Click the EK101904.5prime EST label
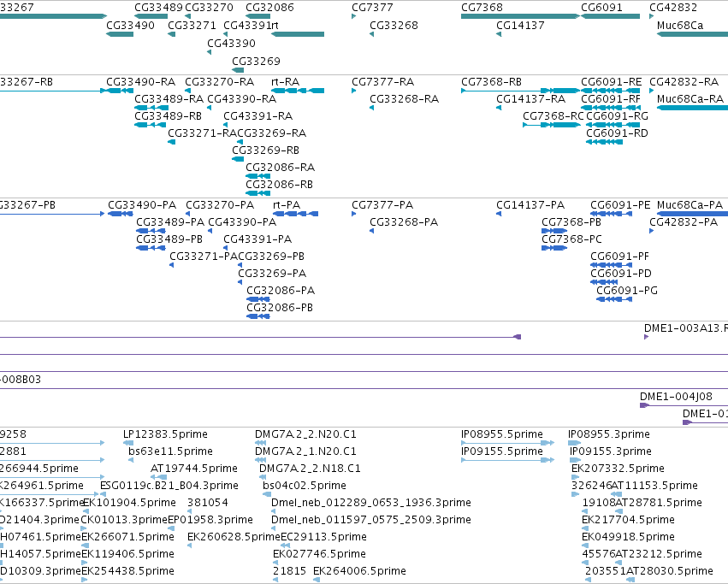Viewport: 728px width, 584px height. tap(129, 503)
